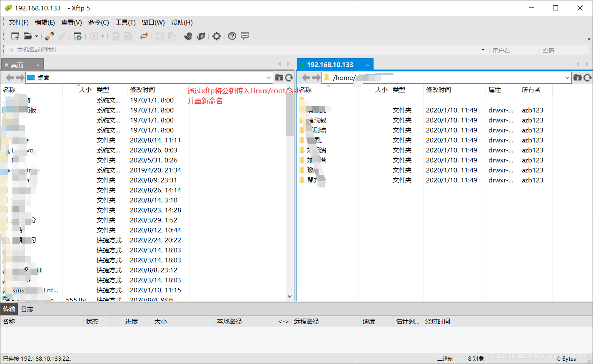Click local pane scrollbar down arrow
Image resolution: width=593 pixels, height=364 pixels.
(x=290, y=296)
